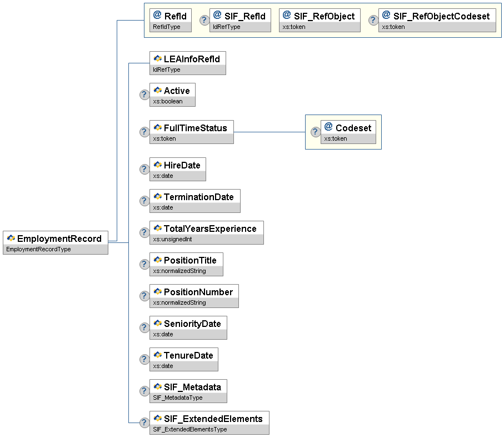Select the SIF_RefObject attribute
504x437 pixels.
pos(320,20)
